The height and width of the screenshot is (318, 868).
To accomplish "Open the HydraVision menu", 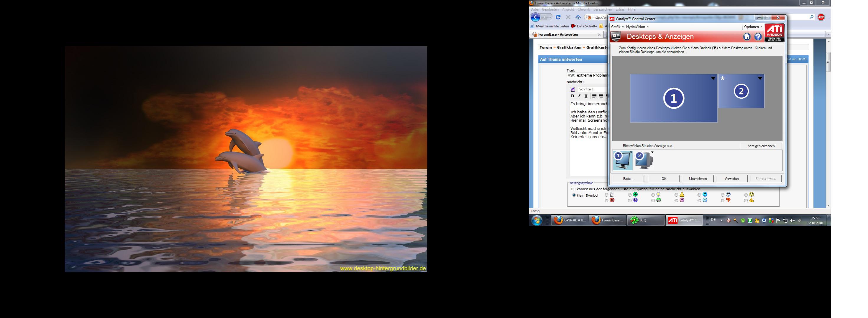I will coord(637,27).
